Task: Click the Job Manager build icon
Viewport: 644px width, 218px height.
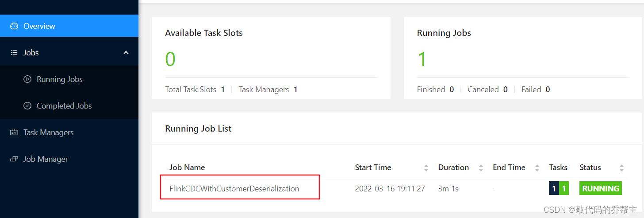Action: [14, 159]
